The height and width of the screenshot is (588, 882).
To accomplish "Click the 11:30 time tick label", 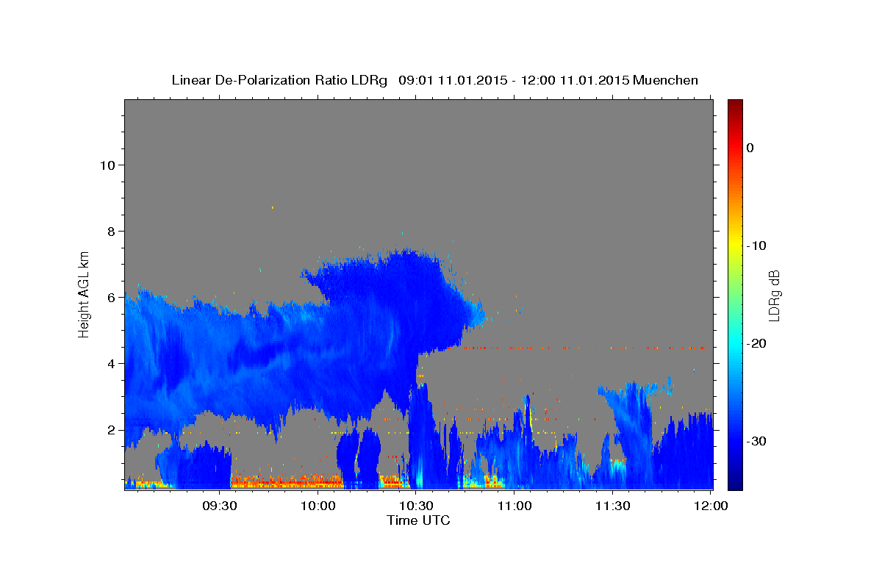I will [x=612, y=506].
